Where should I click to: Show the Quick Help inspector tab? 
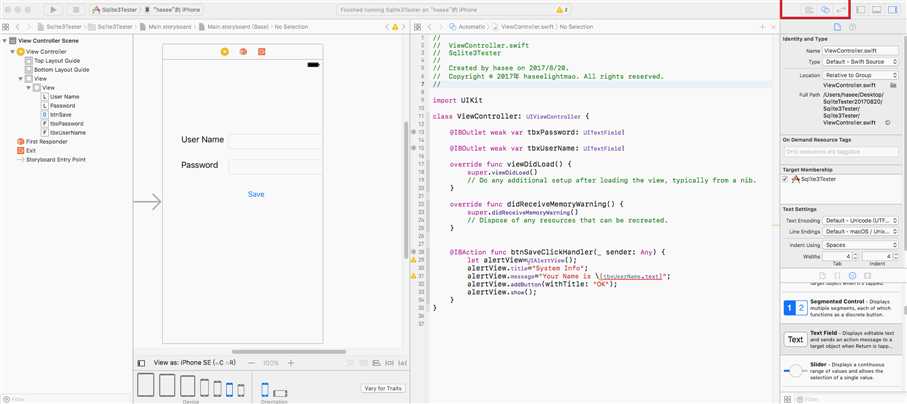[x=852, y=27]
